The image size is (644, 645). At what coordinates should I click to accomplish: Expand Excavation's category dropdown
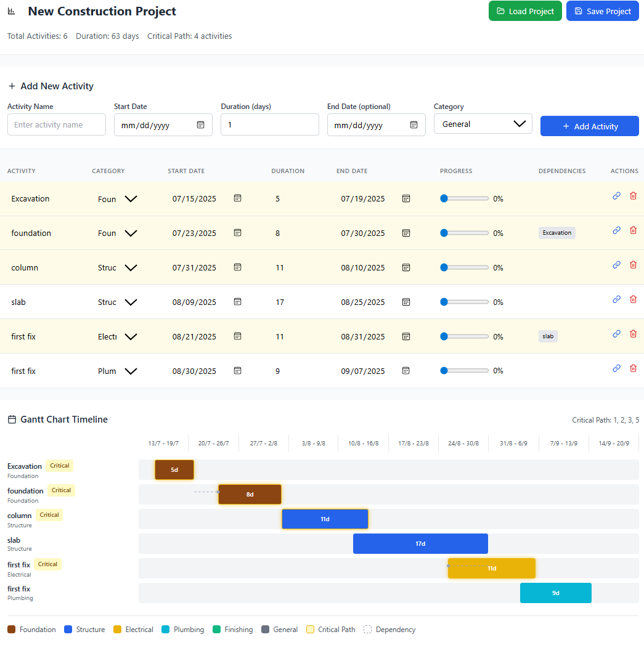pos(130,198)
